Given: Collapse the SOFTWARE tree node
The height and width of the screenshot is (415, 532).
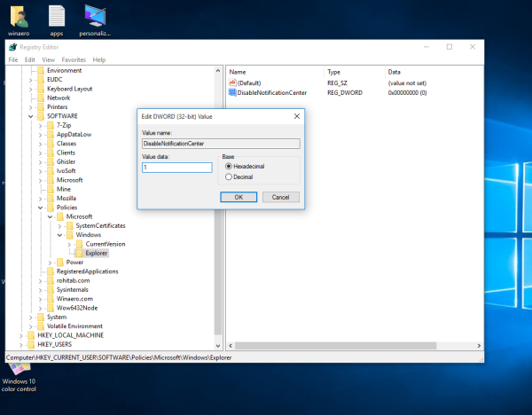Looking at the screenshot, I should click(x=30, y=116).
